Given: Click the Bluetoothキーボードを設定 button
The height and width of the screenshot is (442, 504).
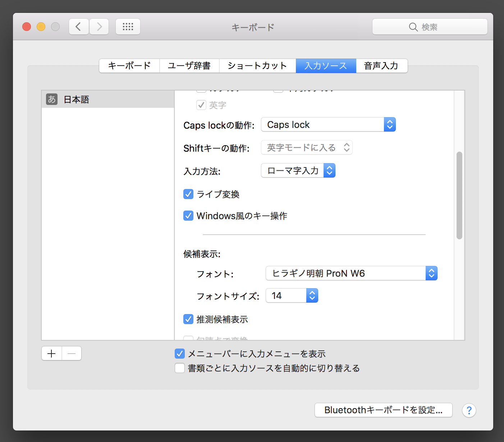Looking at the screenshot, I should tap(383, 410).
